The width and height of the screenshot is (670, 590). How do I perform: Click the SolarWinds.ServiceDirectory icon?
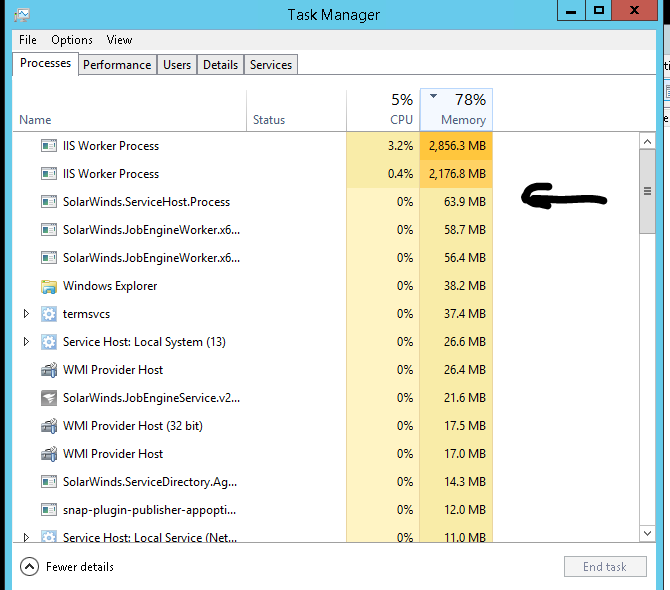[x=49, y=482]
